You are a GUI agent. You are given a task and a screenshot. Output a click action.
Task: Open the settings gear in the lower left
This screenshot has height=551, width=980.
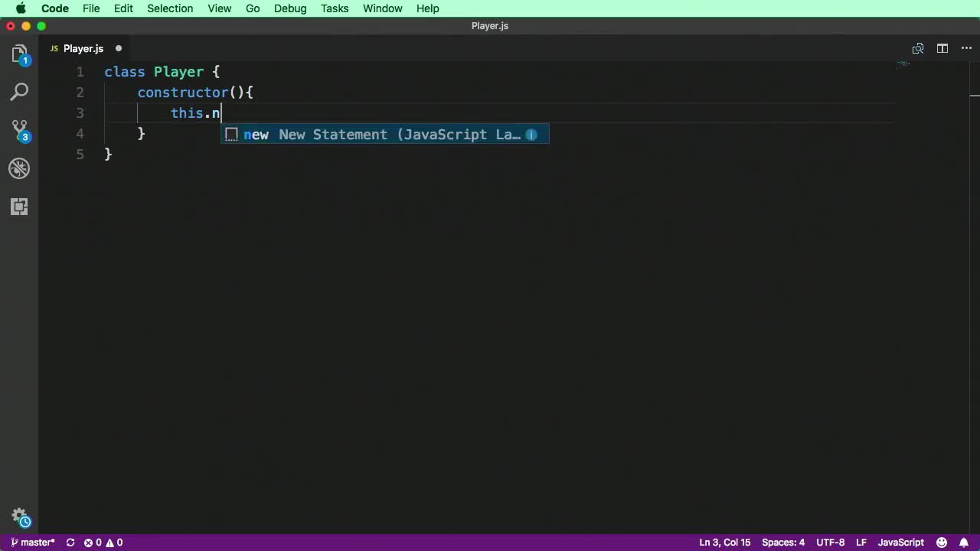tap(19, 516)
